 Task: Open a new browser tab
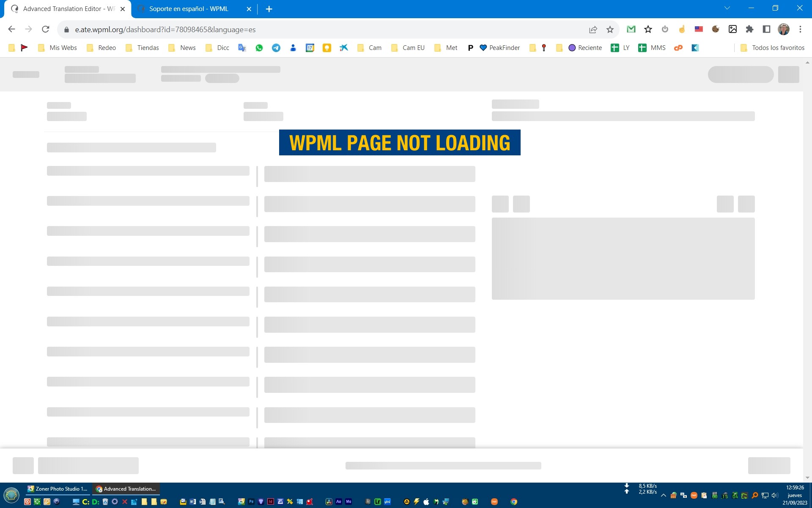click(269, 9)
